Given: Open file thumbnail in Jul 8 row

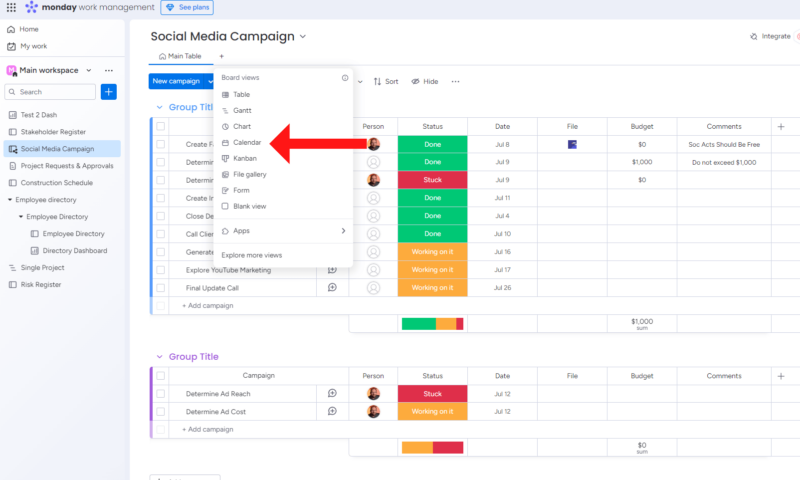Looking at the screenshot, I should 572,144.
